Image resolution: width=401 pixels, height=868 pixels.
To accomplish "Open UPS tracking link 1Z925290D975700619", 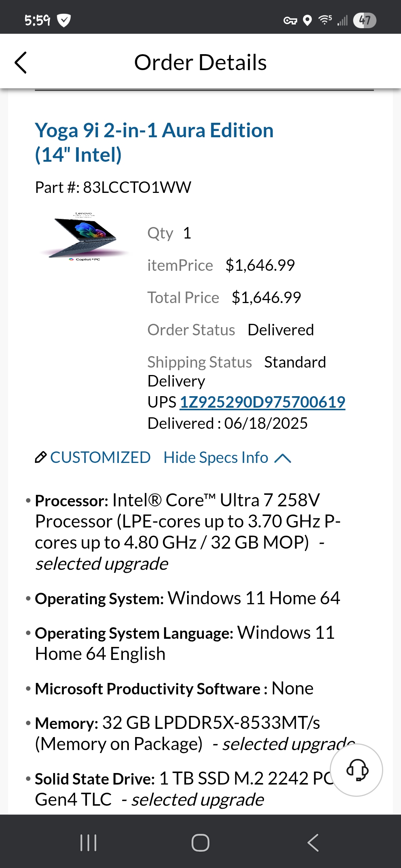I will click(x=263, y=402).
